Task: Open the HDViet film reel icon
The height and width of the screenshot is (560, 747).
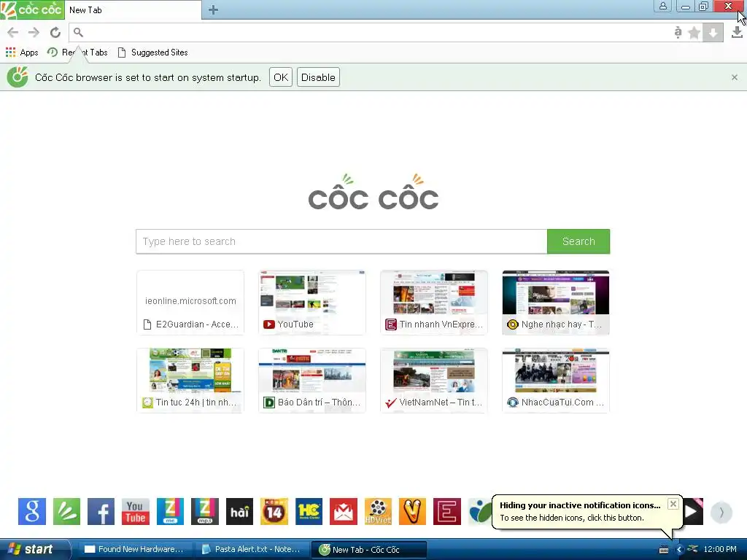Action: point(378,511)
